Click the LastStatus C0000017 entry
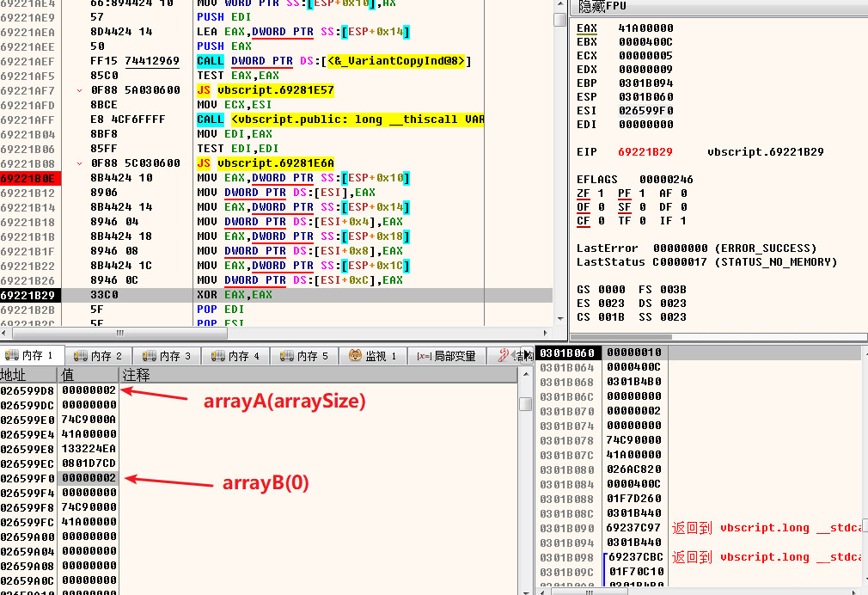The image size is (868, 595). [x=706, y=262]
